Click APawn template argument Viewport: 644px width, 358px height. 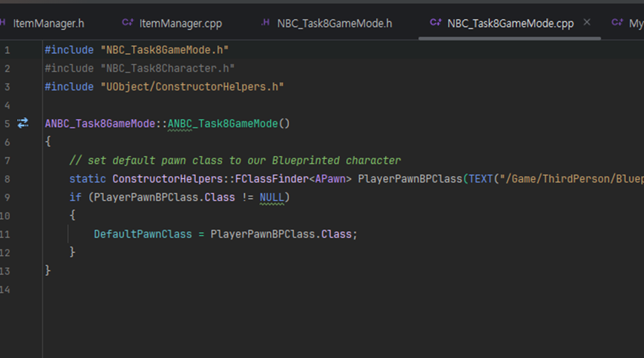point(330,179)
